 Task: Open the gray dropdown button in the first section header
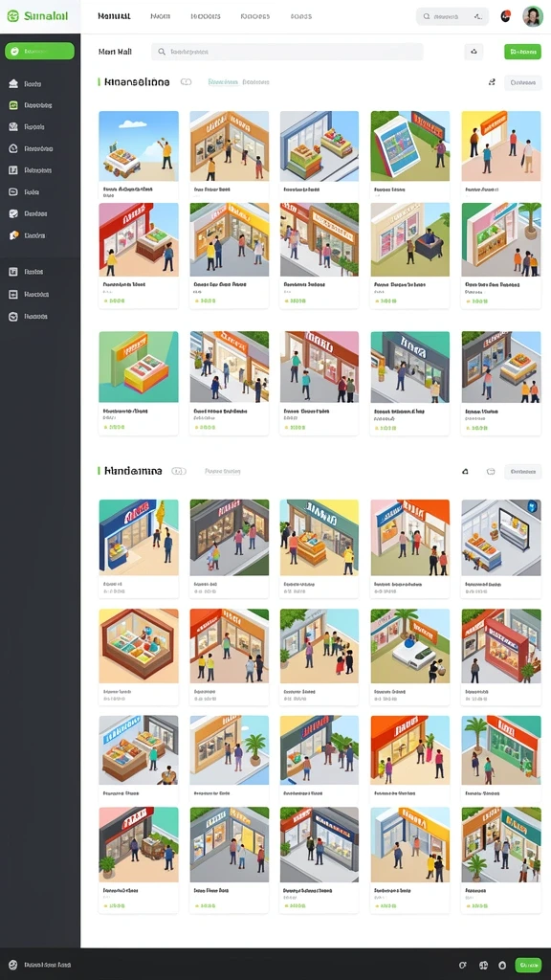click(523, 82)
